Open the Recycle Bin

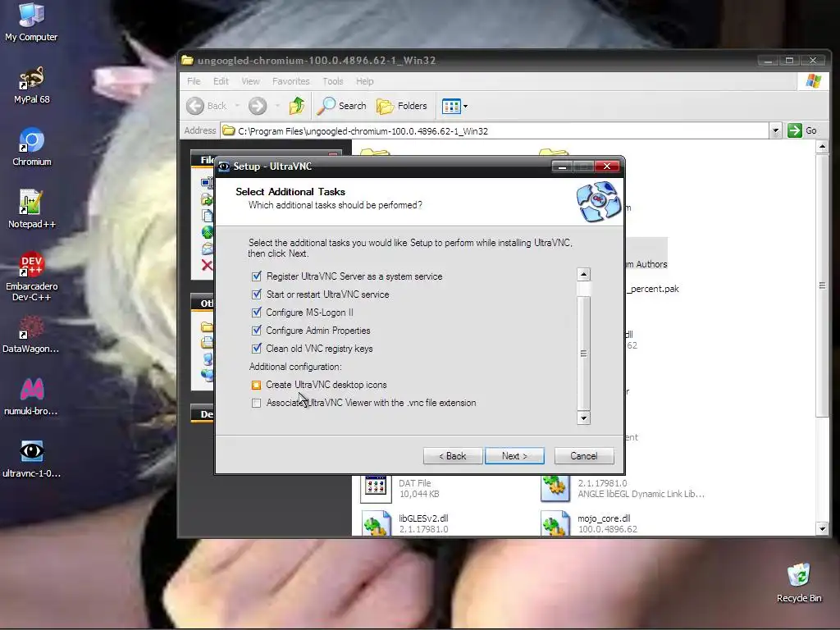(x=799, y=583)
